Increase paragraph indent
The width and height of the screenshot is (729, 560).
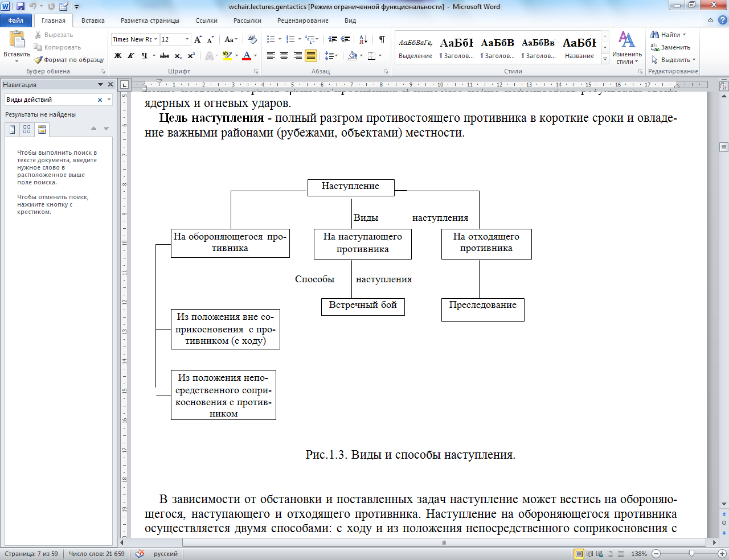[x=345, y=39]
